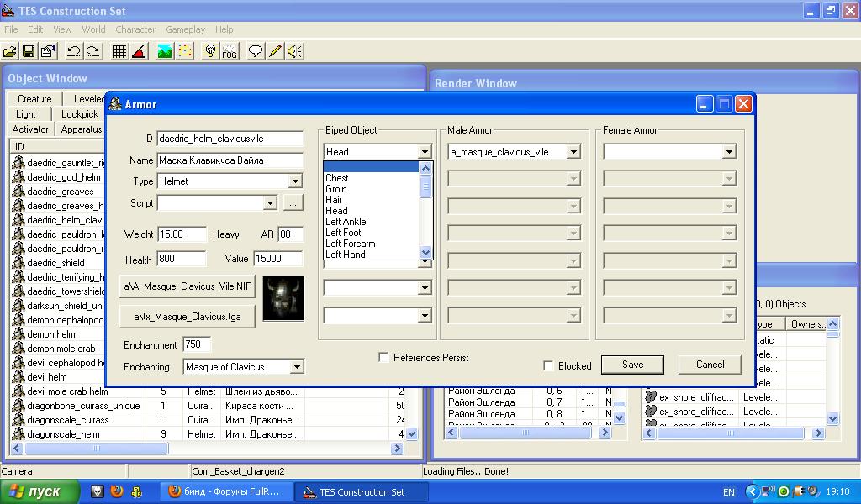This screenshot has width=861, height=504.
Task: Open Male Armor a_masque_clavicus_vile dropdown
Action: [573, 152]
